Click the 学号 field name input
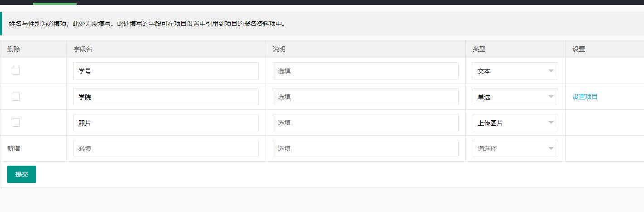This screenshot has width=644, height=212. pyautogui.click(x=166, y=71)
